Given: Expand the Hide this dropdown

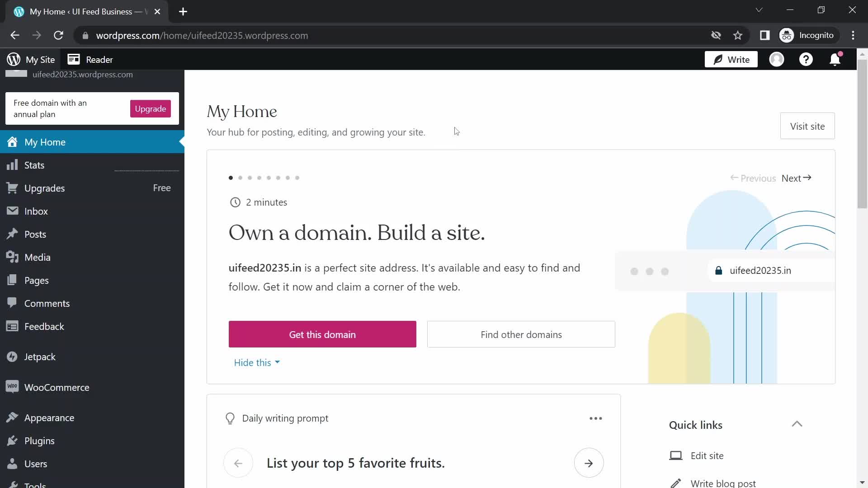Looking at the screenshot, I should click(256, 362).
